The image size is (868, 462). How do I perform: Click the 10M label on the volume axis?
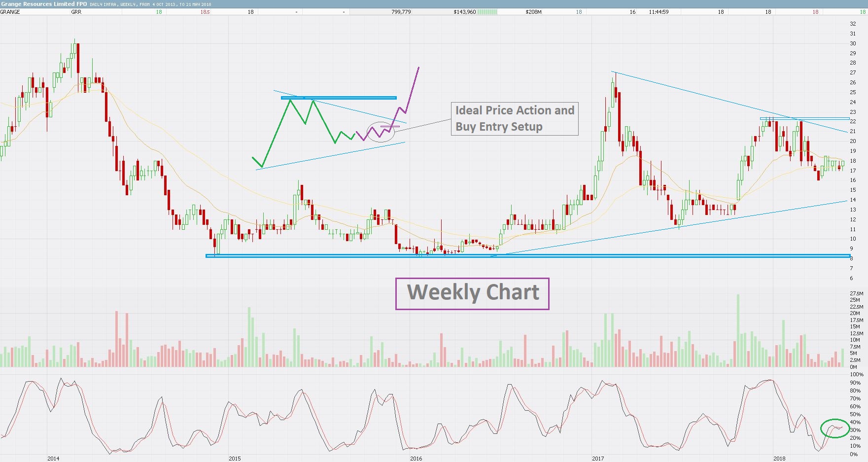point(855,340)
